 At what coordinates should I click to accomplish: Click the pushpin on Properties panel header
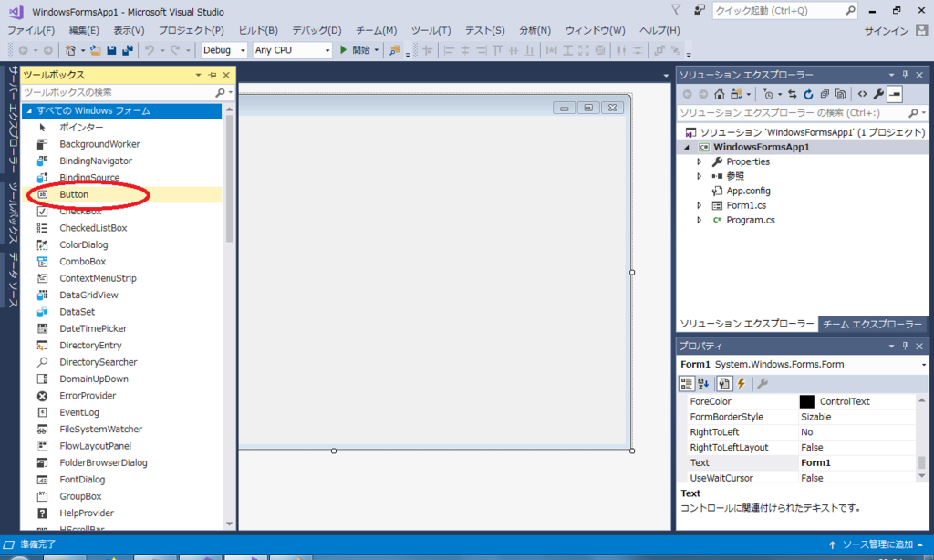click(x=906, y=347)
